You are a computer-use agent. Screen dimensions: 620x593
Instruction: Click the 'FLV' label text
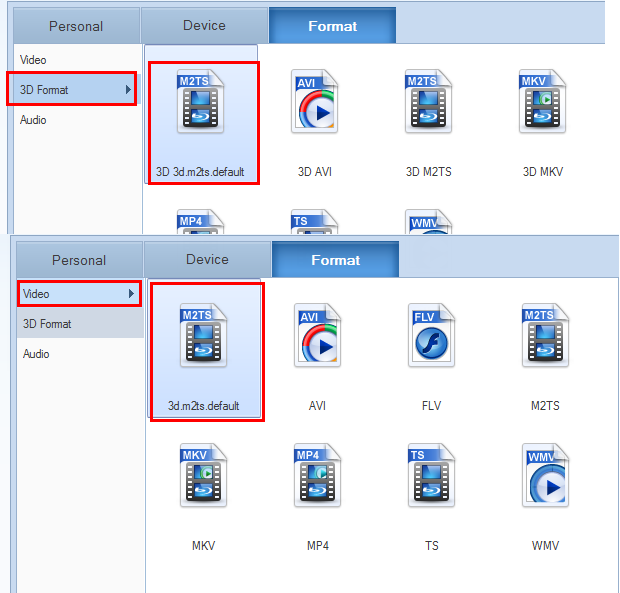point(431,406)
